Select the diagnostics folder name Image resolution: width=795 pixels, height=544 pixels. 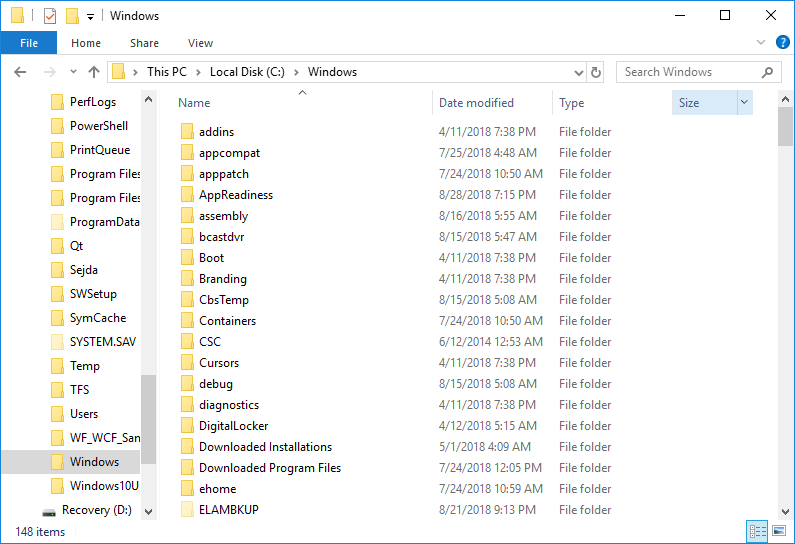click(x=229, y=405)
